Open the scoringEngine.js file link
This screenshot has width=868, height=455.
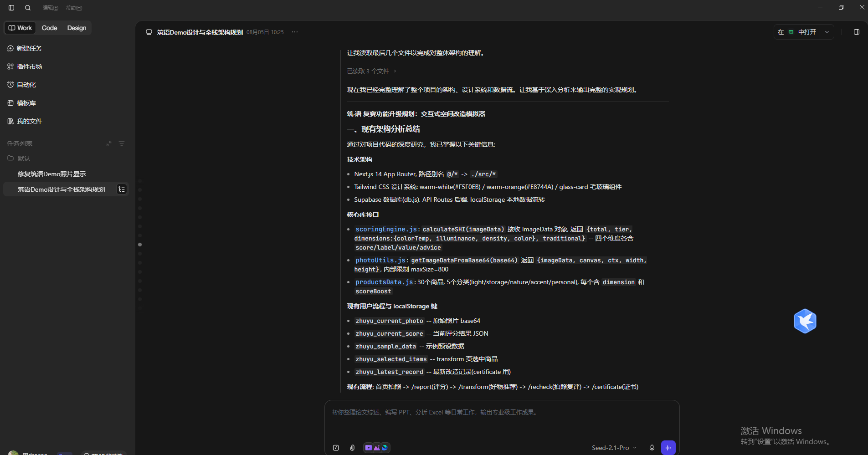[386, 229]
